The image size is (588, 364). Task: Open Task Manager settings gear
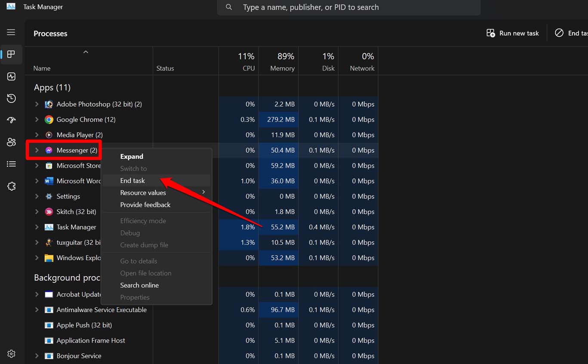click(x=11, y=354)
